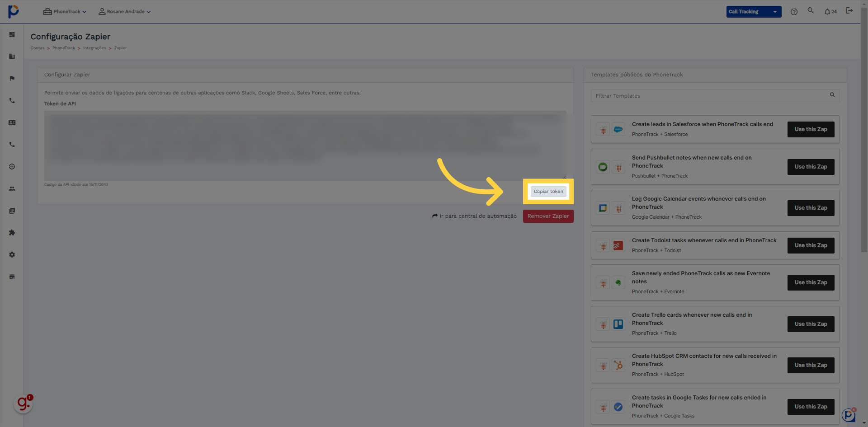Open the users group icon in the sidebar
Image resolution: width=868 pixels, height=427 pixels.
[x=12, y=188]
